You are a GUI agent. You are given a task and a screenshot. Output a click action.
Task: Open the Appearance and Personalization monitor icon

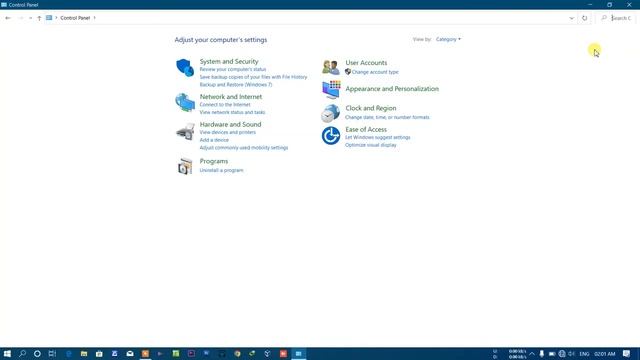click(331, 89)
